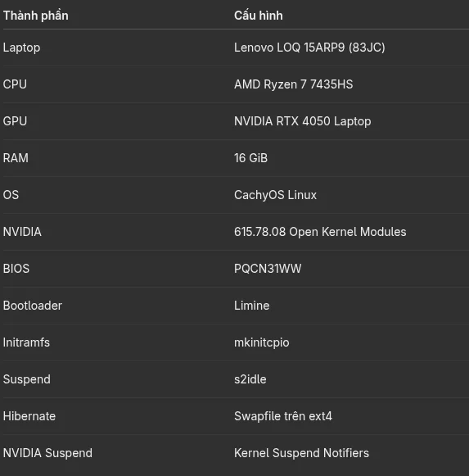
Task: Click 'Swapfile trên ext4' value
Action: pos(283,416)
